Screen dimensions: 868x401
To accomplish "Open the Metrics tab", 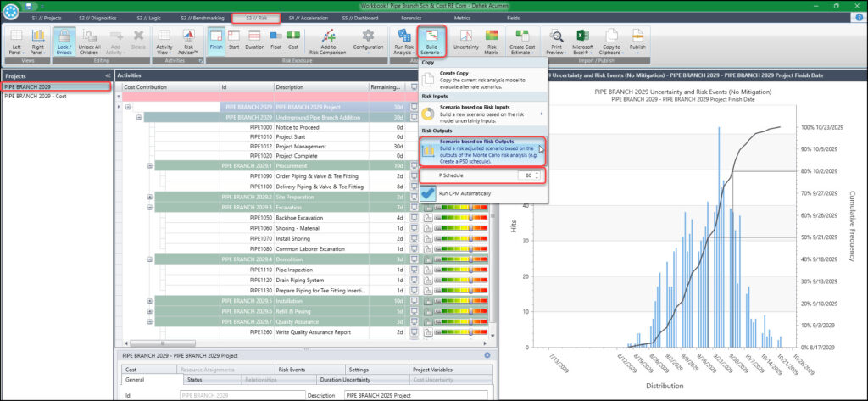I will point(462,19).
